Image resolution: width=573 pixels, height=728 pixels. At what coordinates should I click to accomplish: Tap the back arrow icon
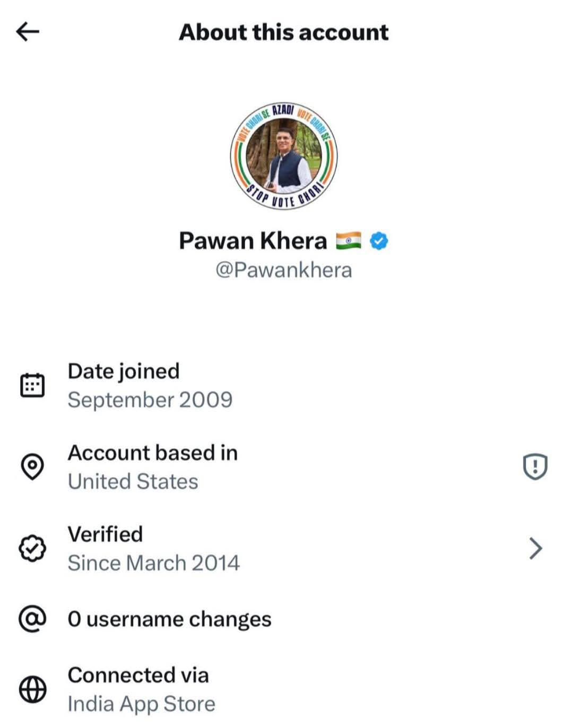coord(28,32)
